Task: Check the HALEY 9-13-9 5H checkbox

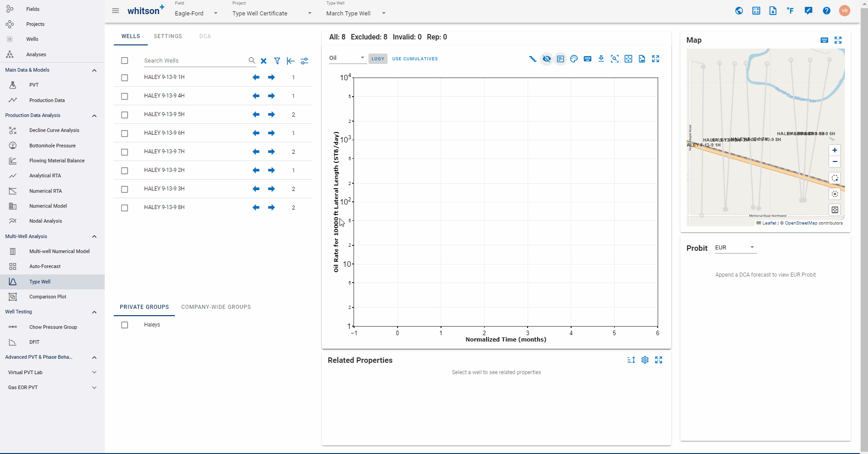Action: click(x=125, y=115)
